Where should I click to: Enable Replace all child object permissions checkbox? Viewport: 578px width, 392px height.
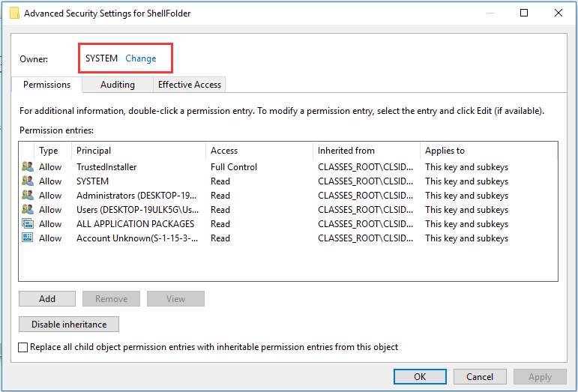tap(23, 348)
